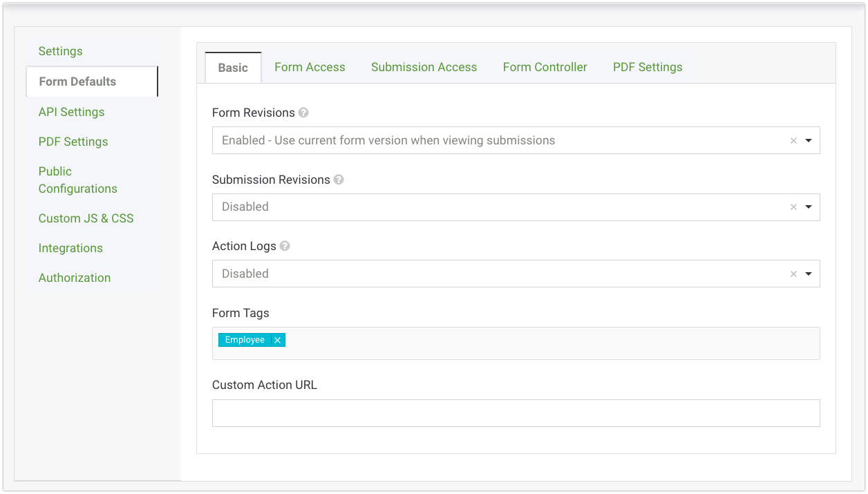Open the Submission Access tab
The height and width of the screenshot is (494, 868).
[424, 67]
